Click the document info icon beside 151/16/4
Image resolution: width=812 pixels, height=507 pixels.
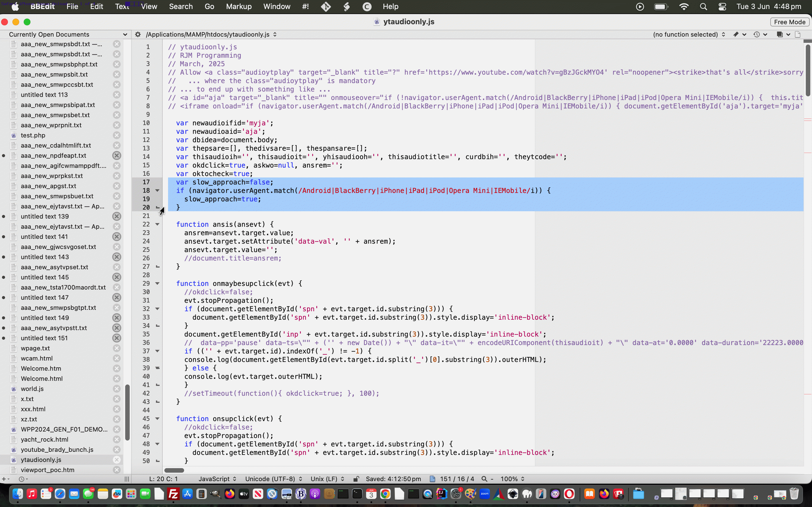point(433,479)
